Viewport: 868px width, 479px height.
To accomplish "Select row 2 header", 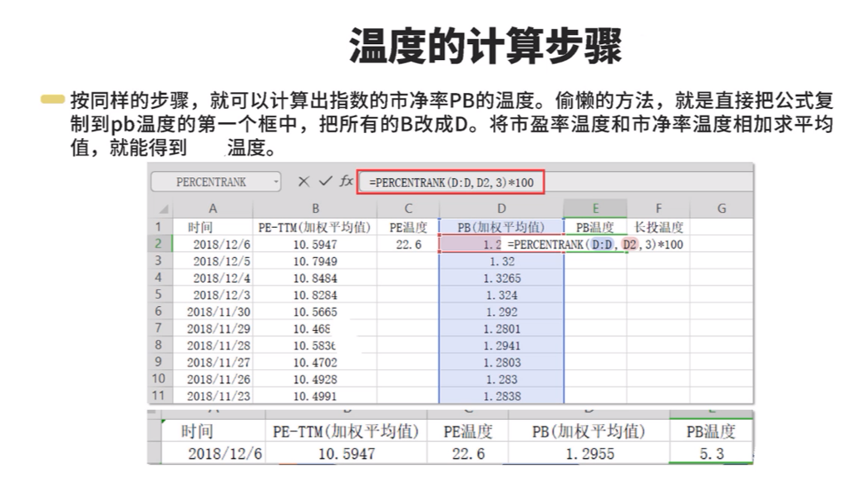I will [160, 244].
